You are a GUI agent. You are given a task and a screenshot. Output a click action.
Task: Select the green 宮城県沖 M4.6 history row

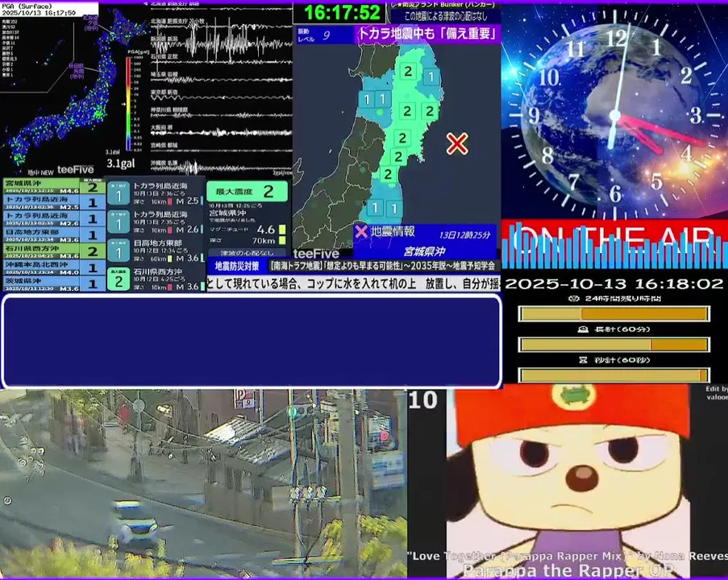coord(54,187)
